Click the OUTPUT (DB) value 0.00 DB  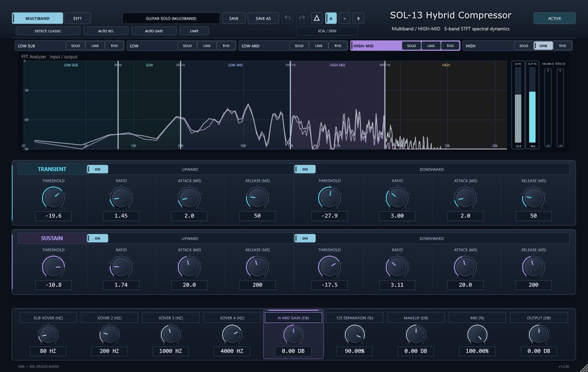(x=539, y=351)
